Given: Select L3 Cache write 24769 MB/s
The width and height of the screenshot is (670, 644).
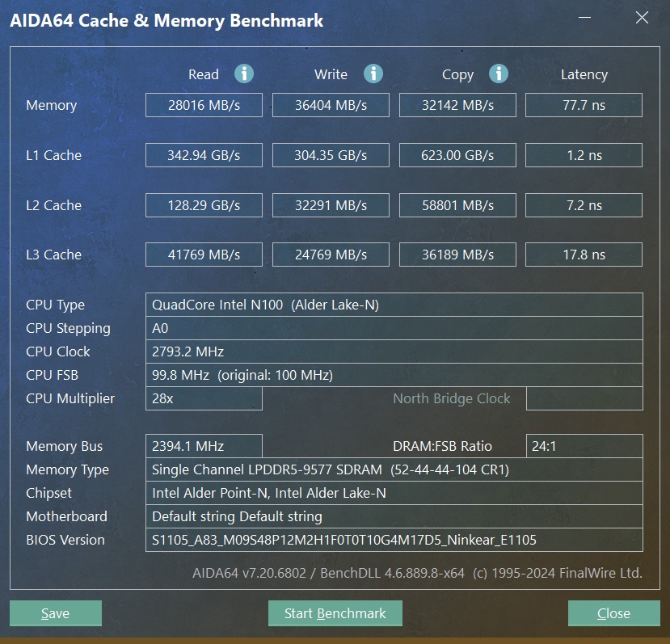Looking at the screenshot, I should coord(331,255).
